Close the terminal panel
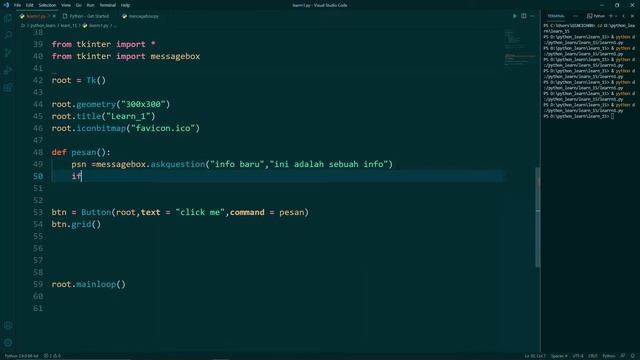 click(x=632, y=16)
